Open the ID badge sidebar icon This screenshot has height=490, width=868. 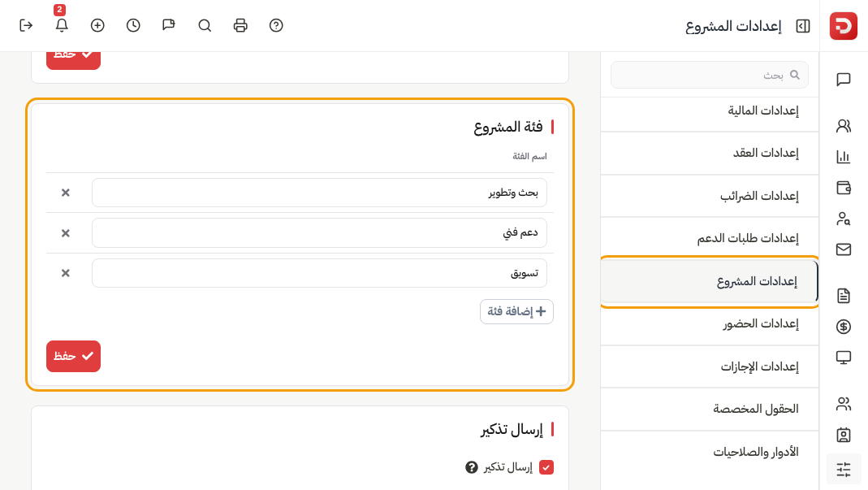(x=844, y=435)
